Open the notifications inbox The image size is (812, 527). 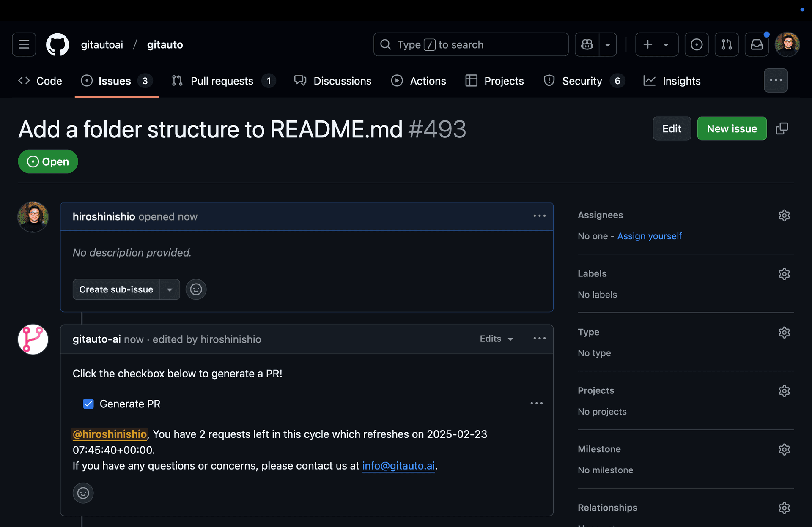point(757,44)
